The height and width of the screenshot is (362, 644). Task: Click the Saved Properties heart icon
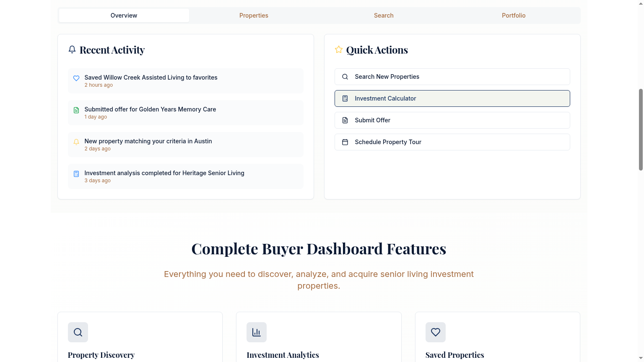click(436, 332)
